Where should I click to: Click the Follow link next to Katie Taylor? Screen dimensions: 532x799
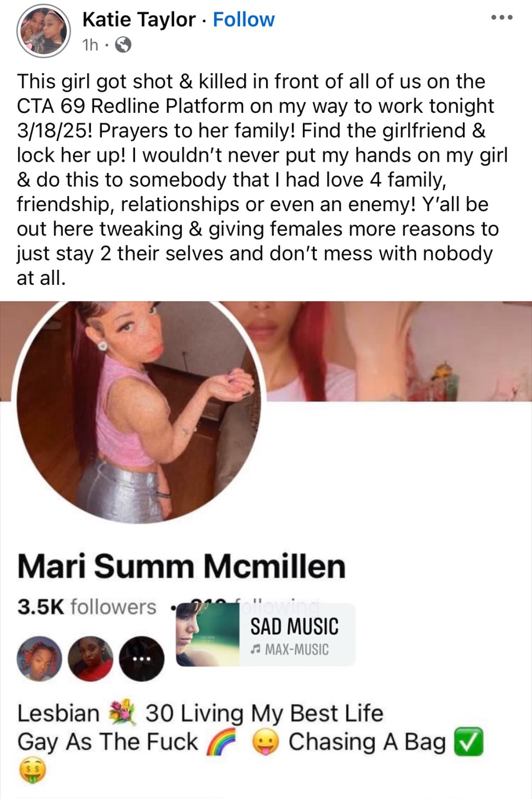tap(244, 19)
